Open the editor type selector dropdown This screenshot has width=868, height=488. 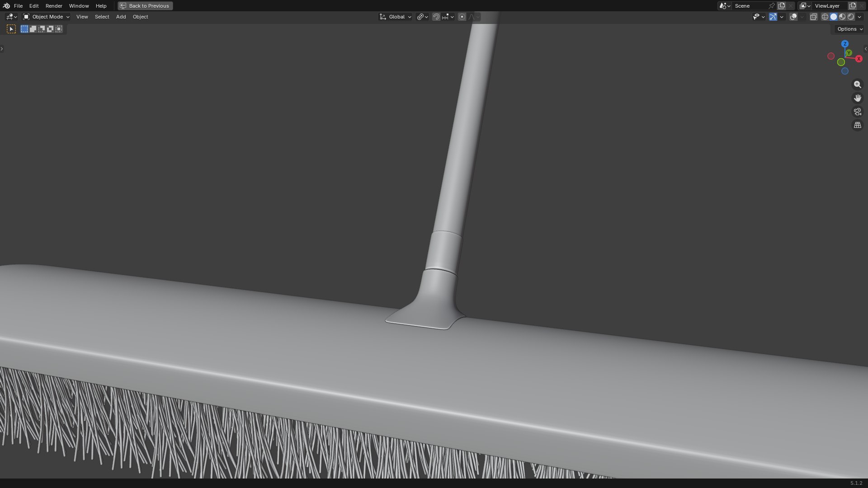point(11,17)
